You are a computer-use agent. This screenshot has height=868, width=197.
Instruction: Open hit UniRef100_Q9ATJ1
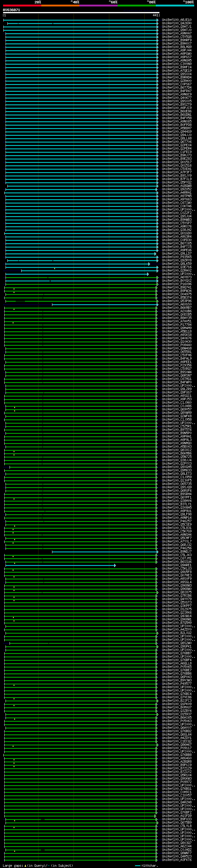pos(177,26)
